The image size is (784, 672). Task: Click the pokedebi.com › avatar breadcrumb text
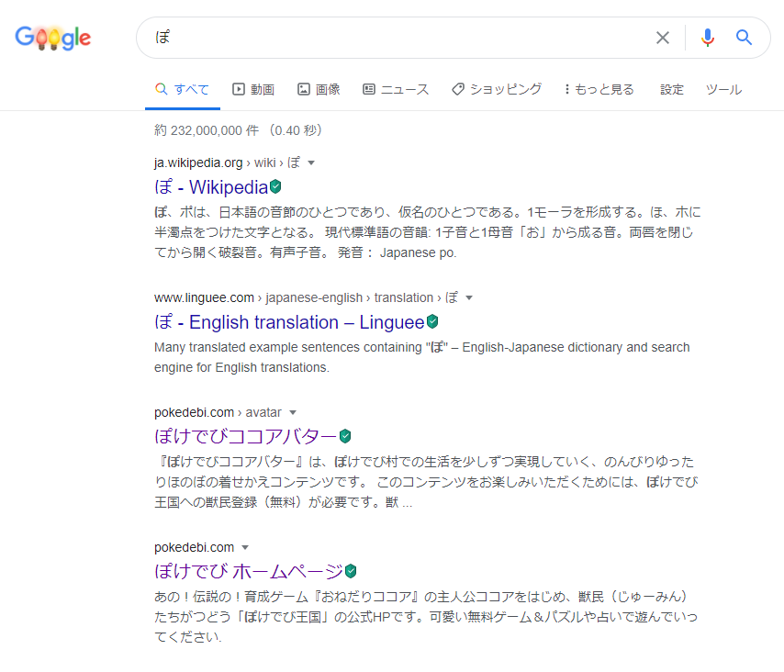(218, 412)
